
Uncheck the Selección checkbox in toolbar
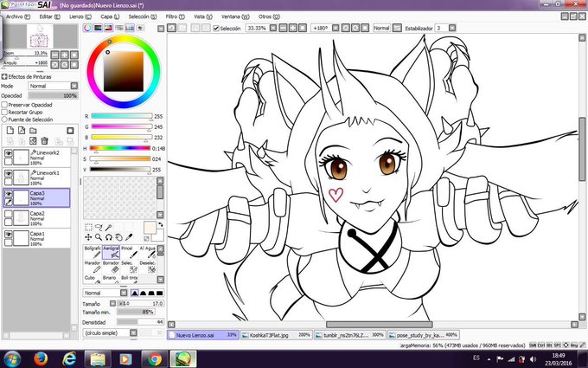[x=216, y=29]
